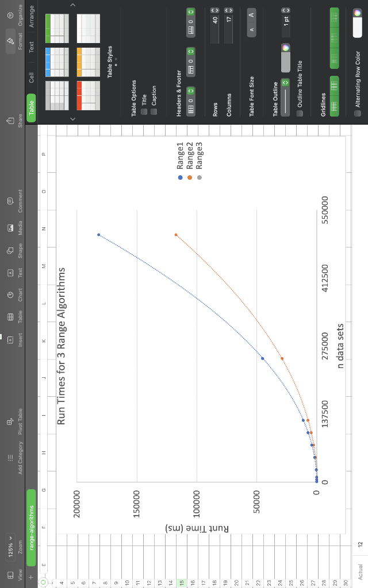Click the Add Category toolbar icon
Image resolution: width=368 pixels, height=588 pixels.
coord(10,458)
